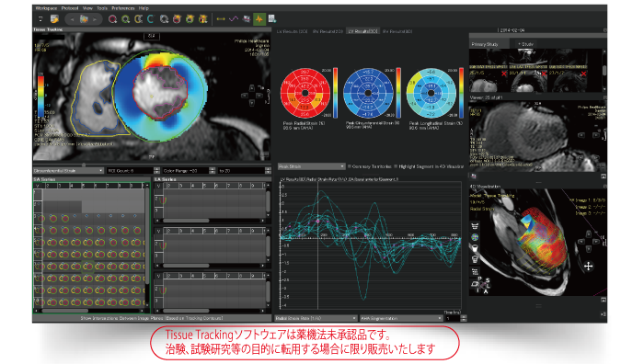Click the auto-detect contour icon with down arrow
The image size is (644, 364).
coord(203,19)
